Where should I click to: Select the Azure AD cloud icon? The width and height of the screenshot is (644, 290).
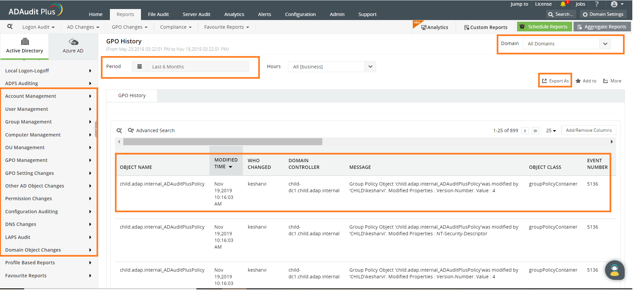pos(73,42)
